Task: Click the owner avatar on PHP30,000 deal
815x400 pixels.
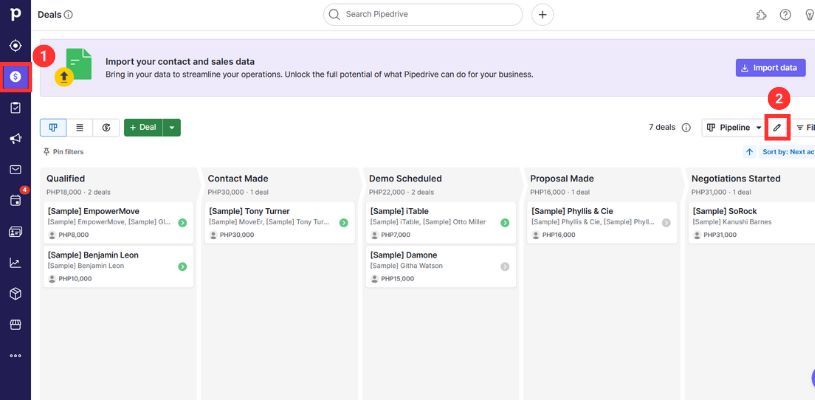Action: (213, 235)
